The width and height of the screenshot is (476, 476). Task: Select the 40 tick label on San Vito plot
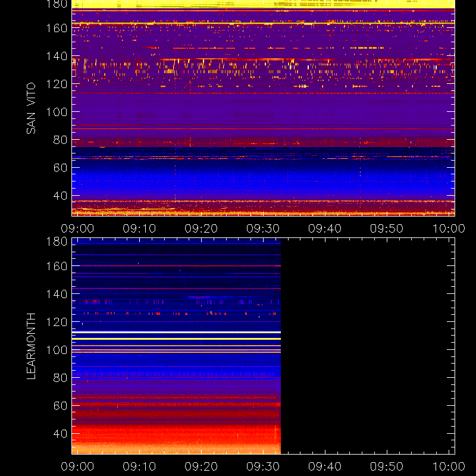(60, 196)
